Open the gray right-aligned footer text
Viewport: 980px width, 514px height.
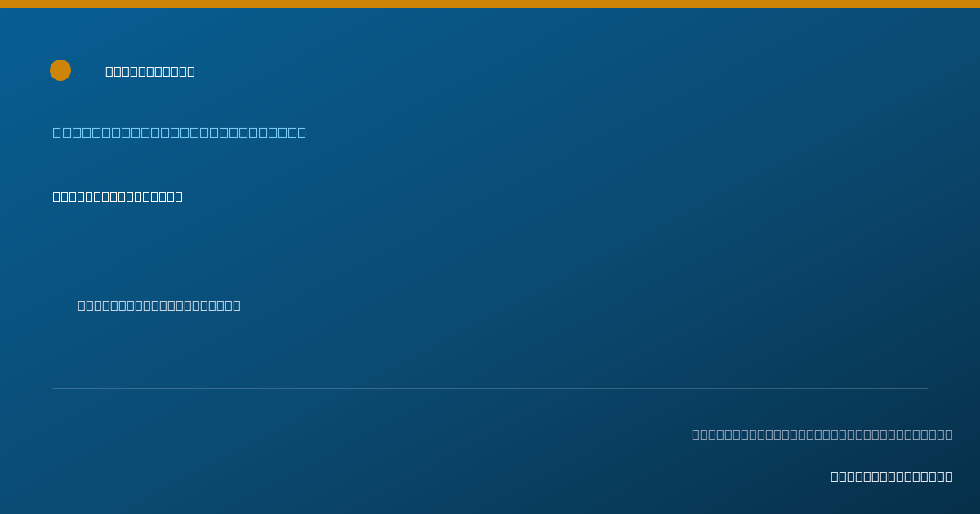822,434
